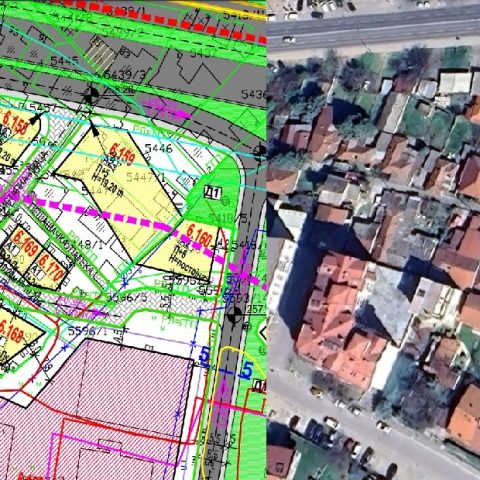Click the survey marker at the map's right edge
This screenshot has width=480, height=480.
[x=261, y=152]
